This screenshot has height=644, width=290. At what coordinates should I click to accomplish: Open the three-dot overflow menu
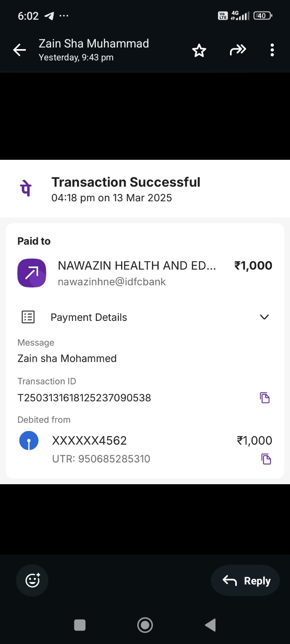tap(272, 50)
